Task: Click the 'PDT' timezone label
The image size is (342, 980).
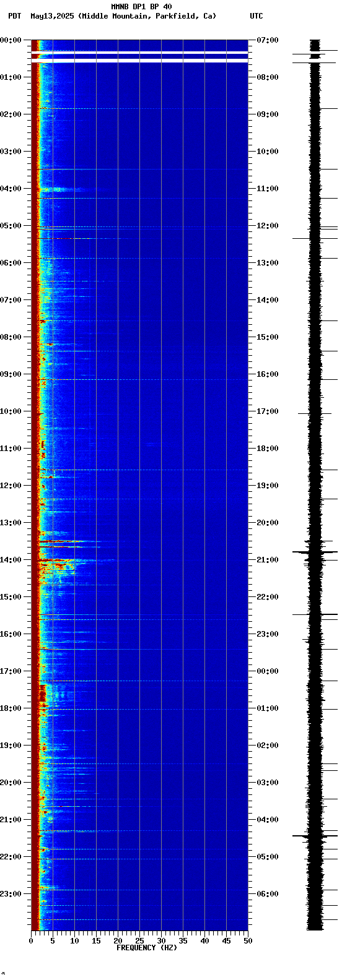Action: [15, 16]
